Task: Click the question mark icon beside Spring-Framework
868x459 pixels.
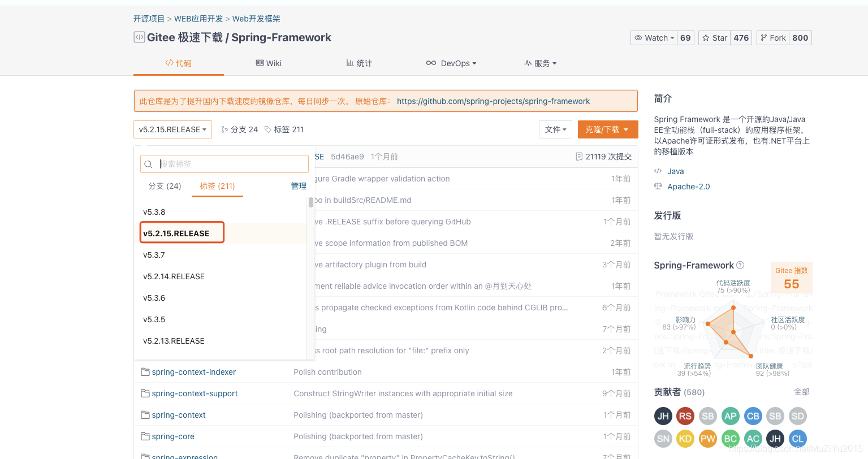Action: [740, 265]
